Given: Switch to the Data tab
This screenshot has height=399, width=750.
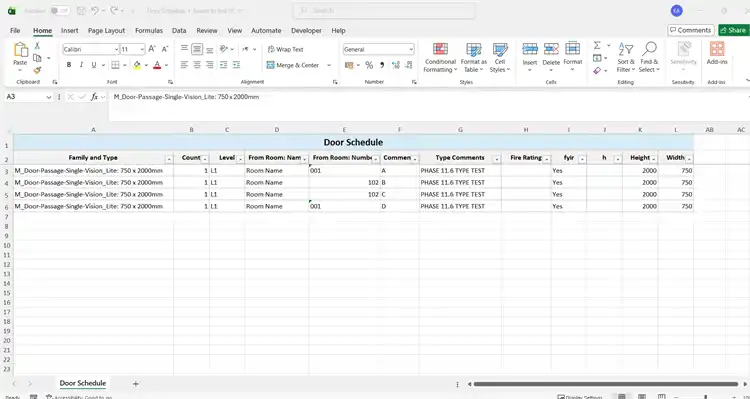Looking at the screenshot, I should pyautogui.click(x=179, y=30).
